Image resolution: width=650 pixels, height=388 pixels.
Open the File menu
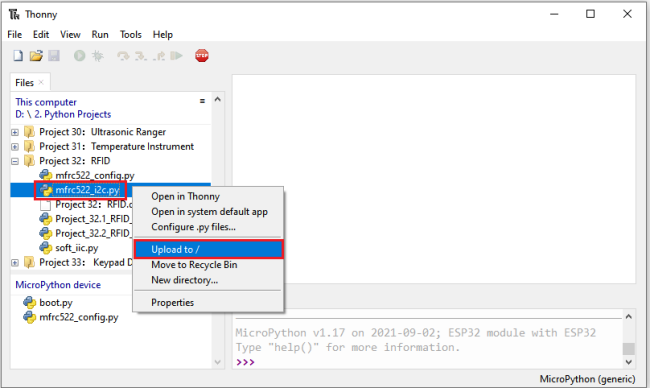(x=15, y=34)
